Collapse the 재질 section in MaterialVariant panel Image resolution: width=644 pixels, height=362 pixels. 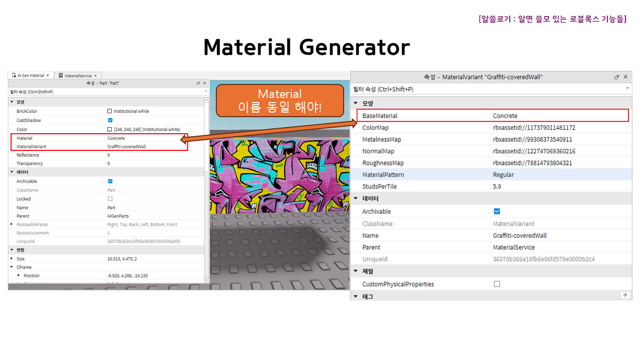coord(356,271)
